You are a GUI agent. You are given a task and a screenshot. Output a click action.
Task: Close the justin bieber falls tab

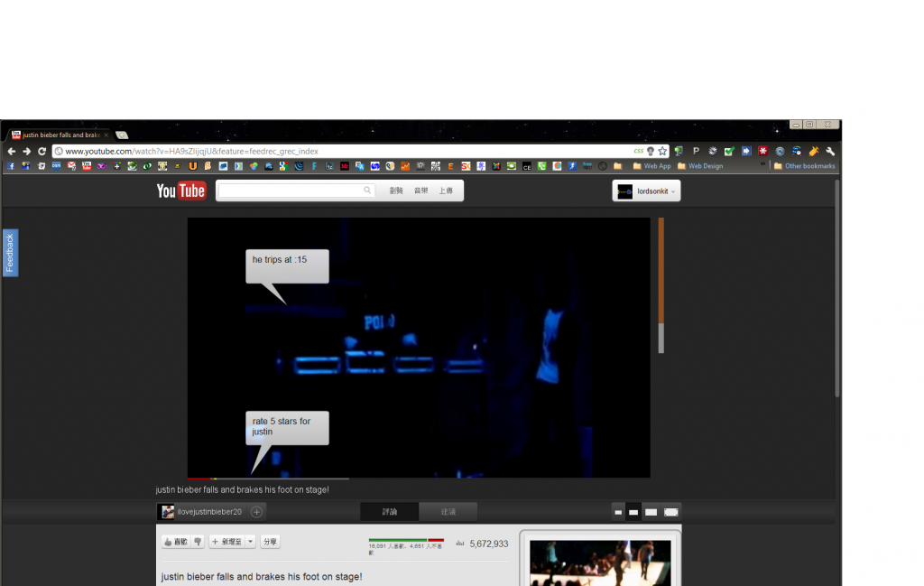[106, 135]
